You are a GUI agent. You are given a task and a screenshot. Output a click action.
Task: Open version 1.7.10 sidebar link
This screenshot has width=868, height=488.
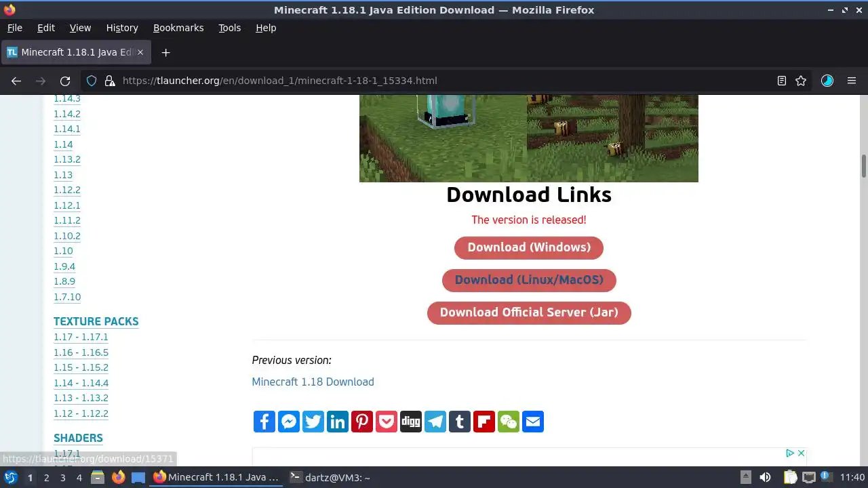tap(67, 297)
